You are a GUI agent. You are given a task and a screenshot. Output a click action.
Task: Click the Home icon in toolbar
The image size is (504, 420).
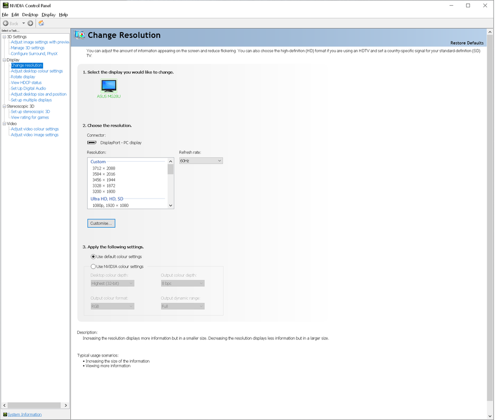[x=41, y=23]
